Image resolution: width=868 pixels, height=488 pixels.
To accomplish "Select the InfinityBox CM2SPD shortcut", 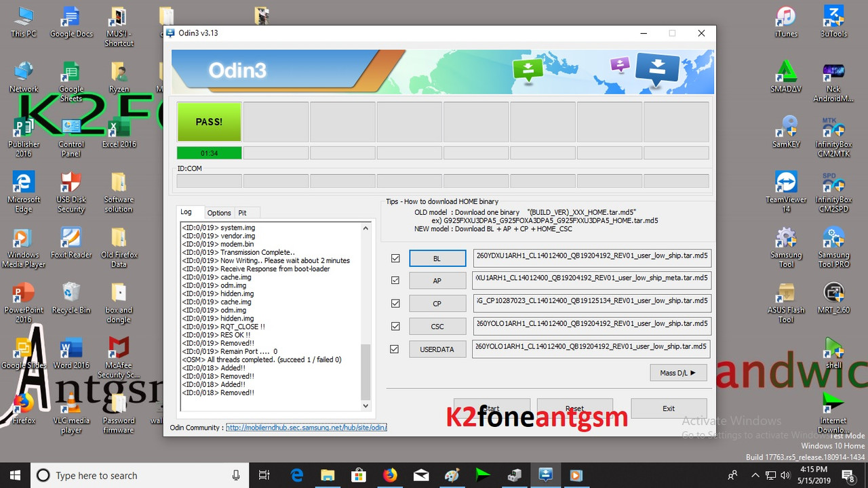I will pos(833,192).
